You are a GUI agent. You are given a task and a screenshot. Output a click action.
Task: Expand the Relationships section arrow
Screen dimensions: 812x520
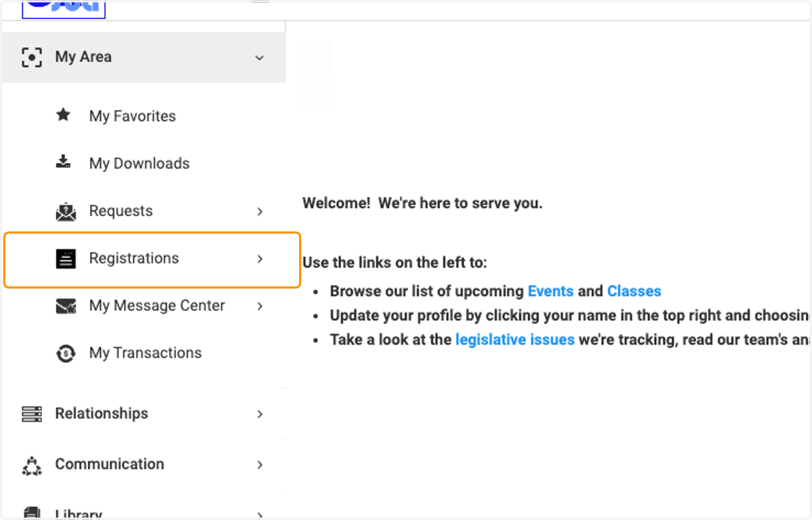click(x=260, y=414)
